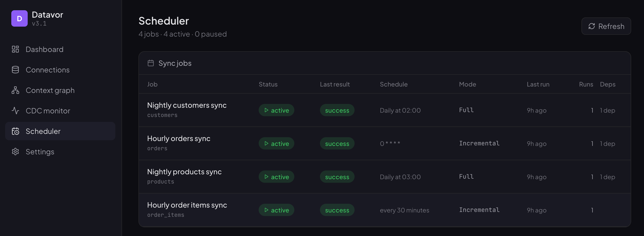Open Context graph section
This screenshot has width=644, height=236.
tap(60, 90)
